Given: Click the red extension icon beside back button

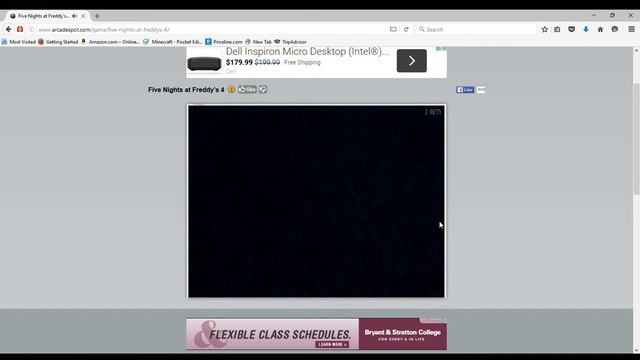Looking at the screenshot, I should click(20, 29).
